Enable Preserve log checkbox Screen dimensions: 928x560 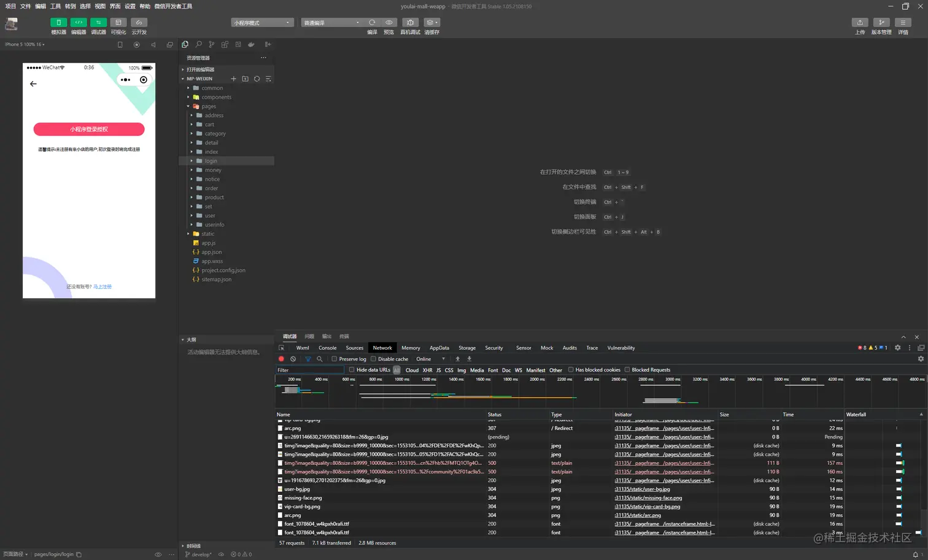pyautogui.click(x=334, y=359)
